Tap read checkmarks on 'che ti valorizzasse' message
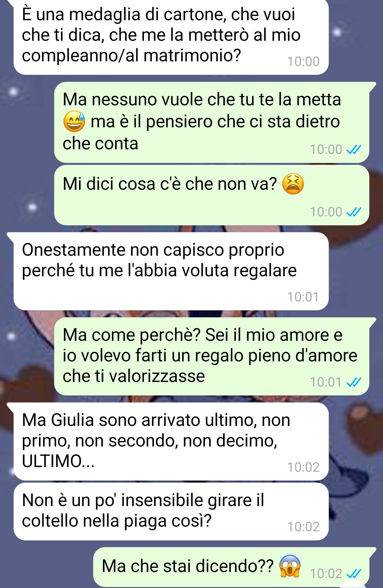The height and width of the screenshot is (588, 383). tap(354, 382)
